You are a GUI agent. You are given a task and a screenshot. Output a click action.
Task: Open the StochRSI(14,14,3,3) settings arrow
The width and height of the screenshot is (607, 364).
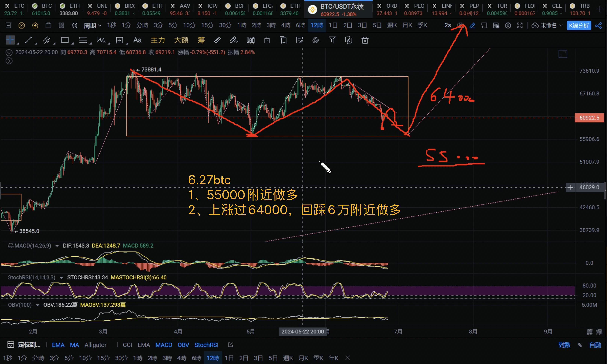tap(61, 278)
